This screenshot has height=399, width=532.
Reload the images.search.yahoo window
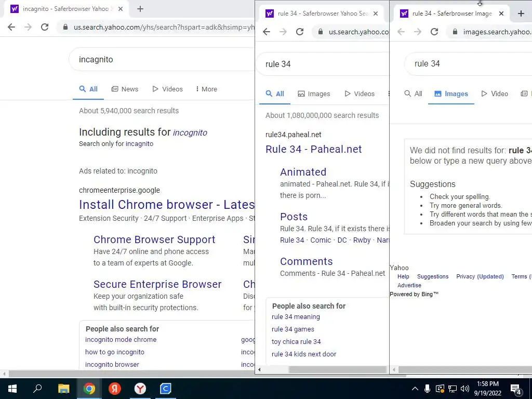434,32
